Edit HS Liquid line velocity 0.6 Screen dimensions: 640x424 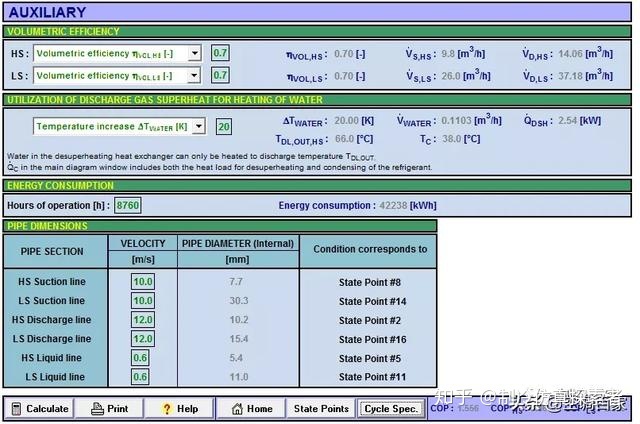coord(140,358)
